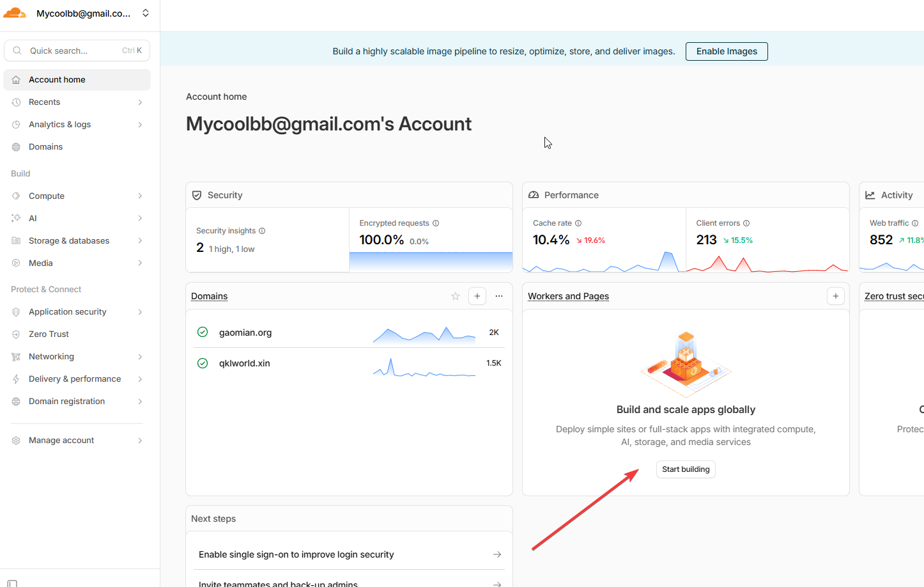This screenshot has width=924, height=587.
Task: Open the account switcher dropdown
Action: point(146,13)
